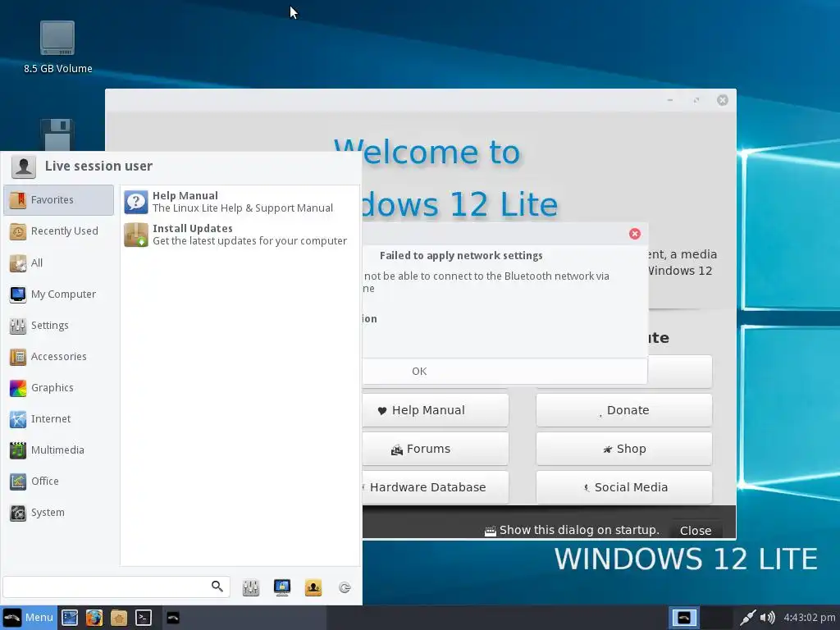Launch Firefox from the taskbar
The width and height of the screenshot is (840, 630).
[94, 618]
